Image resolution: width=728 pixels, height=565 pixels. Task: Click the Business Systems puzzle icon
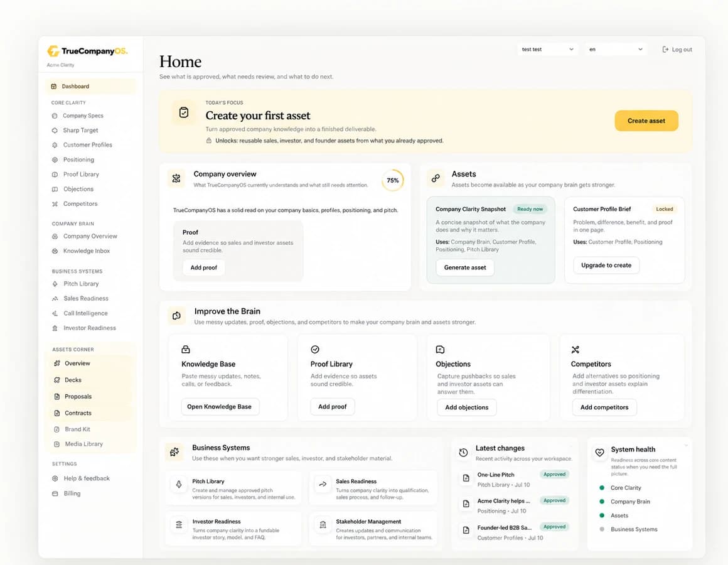tap(174, 452)
